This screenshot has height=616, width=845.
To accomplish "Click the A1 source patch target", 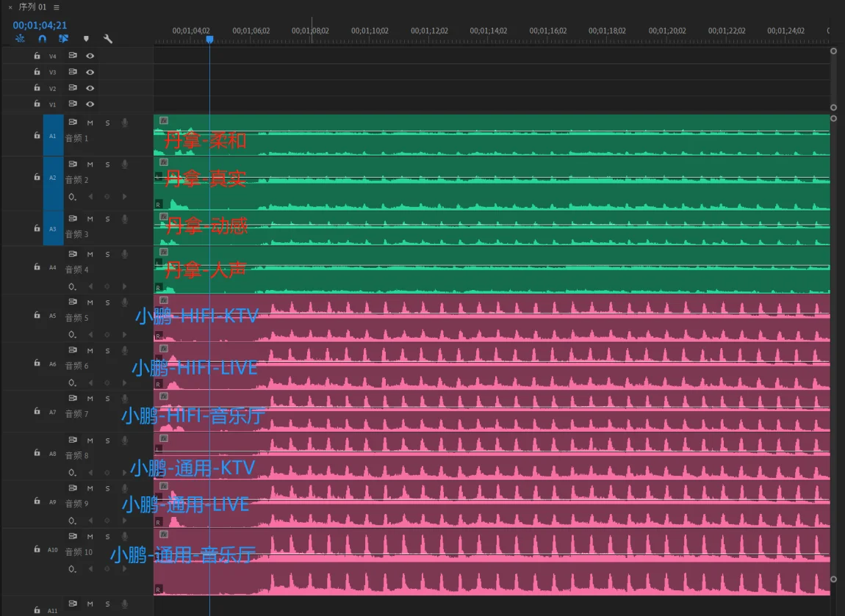I will 53,136.
